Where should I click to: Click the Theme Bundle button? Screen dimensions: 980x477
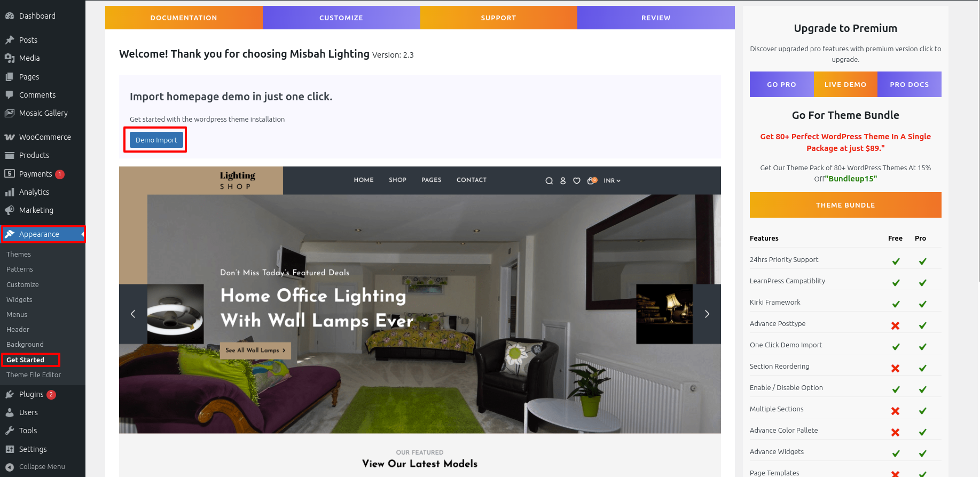coord(845,205)
